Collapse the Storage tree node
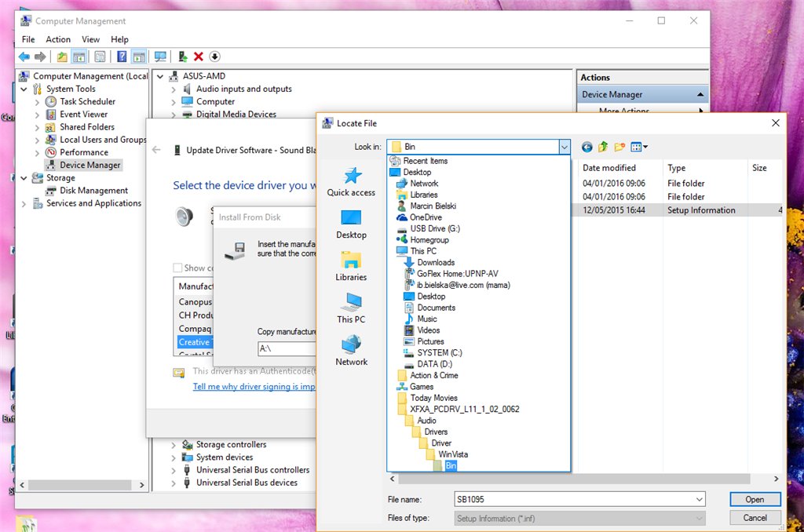The height and width of the screenshot is (532, 804). [x=24, y=178]
